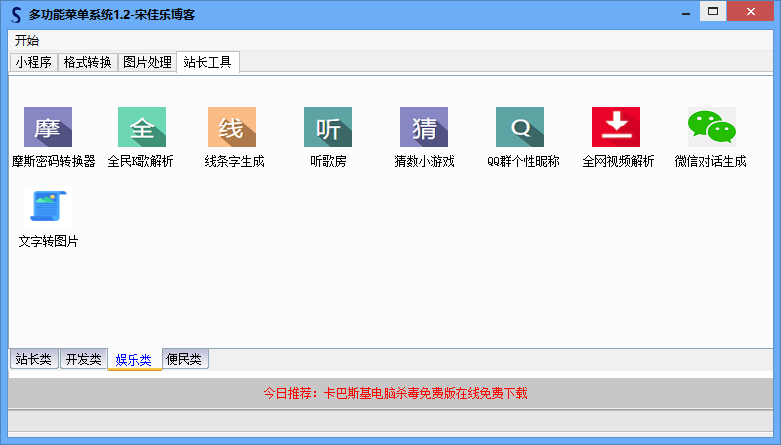Open the 微信对话生成 WeChat icon
Image resolution: width=781 pixels, height=445 pixels.
coord(711,128)
